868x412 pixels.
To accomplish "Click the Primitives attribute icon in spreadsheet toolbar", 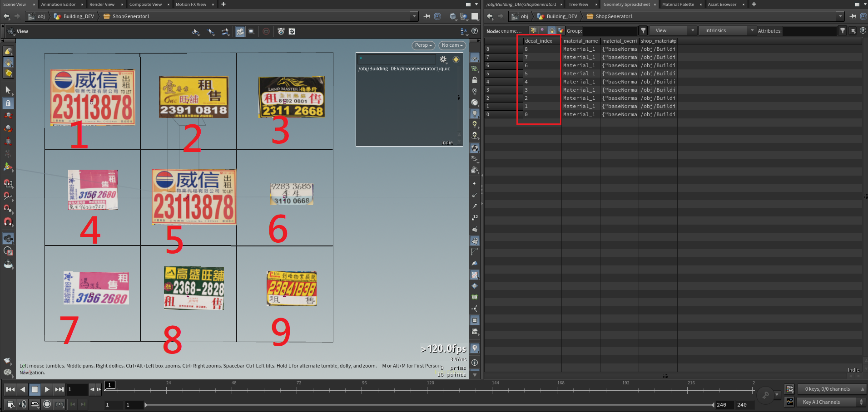I will click(x=551, y=30).
